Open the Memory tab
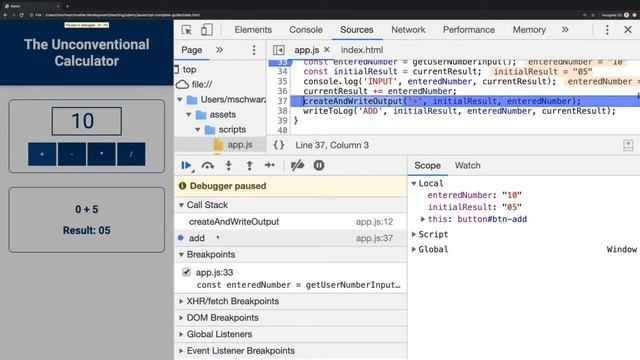Viewport: 640px width, 360px height. tap(529, 30)
